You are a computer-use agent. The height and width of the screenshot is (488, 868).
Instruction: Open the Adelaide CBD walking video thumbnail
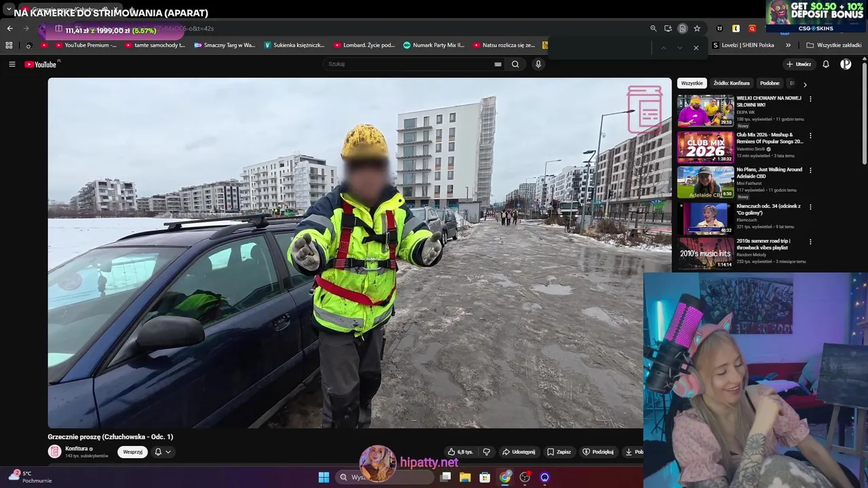pos(705,182)
